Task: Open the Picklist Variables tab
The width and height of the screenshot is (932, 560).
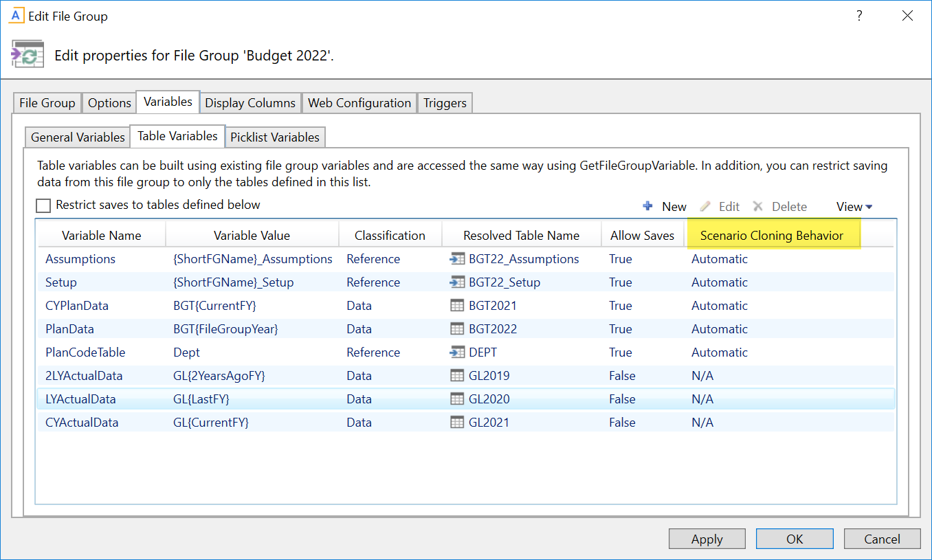Action: (x=275, y=137)
